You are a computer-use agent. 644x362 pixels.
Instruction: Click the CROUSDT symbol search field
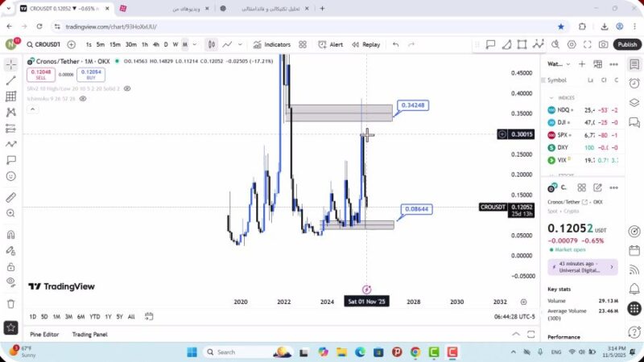pos(45,45)
